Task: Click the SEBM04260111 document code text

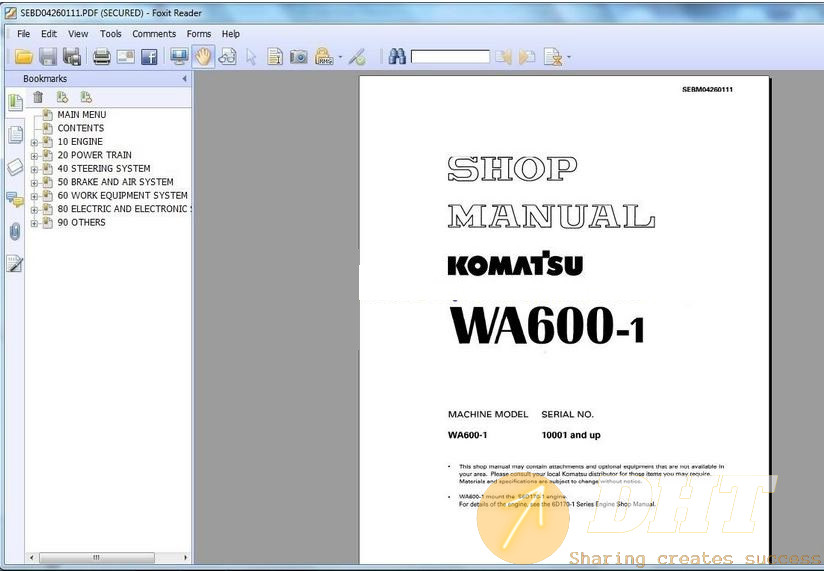Action: (707, 89)
